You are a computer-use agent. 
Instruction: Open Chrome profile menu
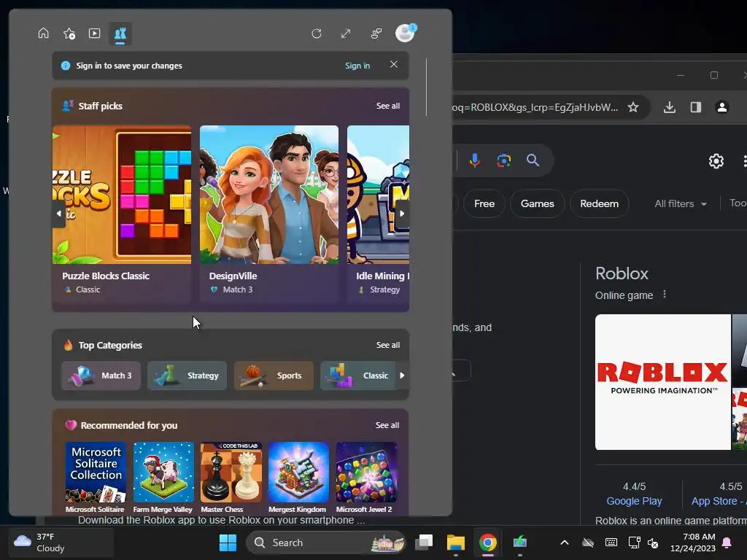click(x=721, y=107)
